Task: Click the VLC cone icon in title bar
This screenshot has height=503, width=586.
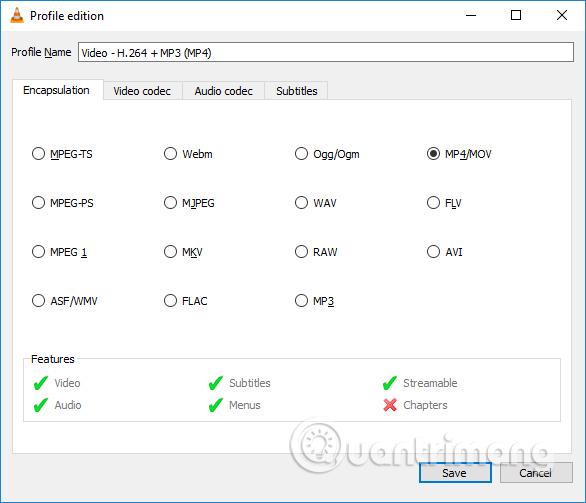Action: (17, 16)
